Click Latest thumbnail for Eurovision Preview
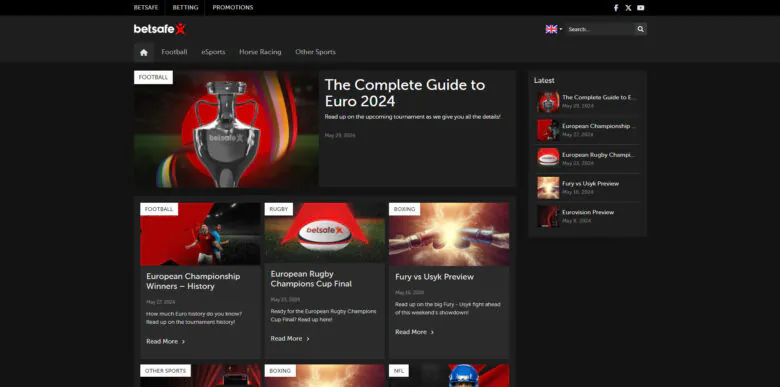 pos(548,216)
